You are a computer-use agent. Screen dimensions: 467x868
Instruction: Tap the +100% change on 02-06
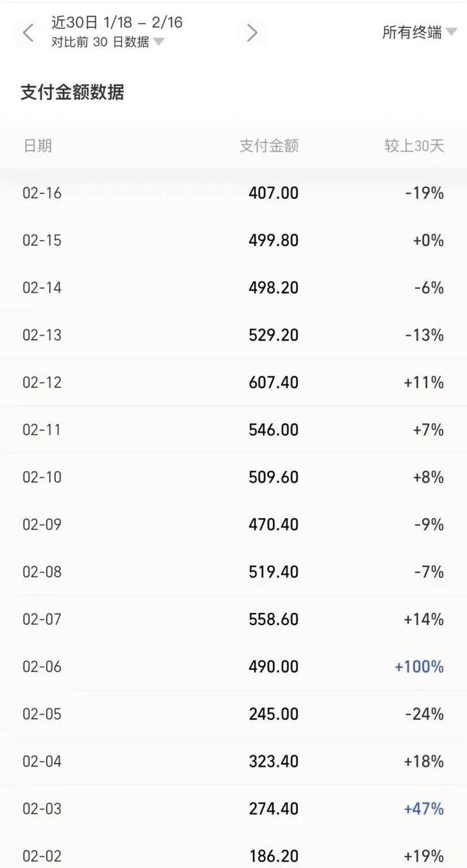click(419, 667)
